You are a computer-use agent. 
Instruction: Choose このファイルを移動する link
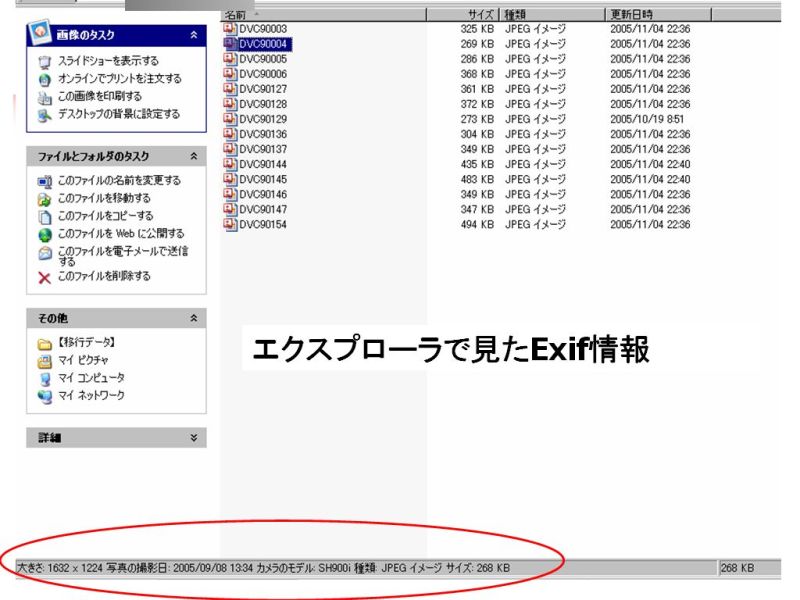[104, 197]
